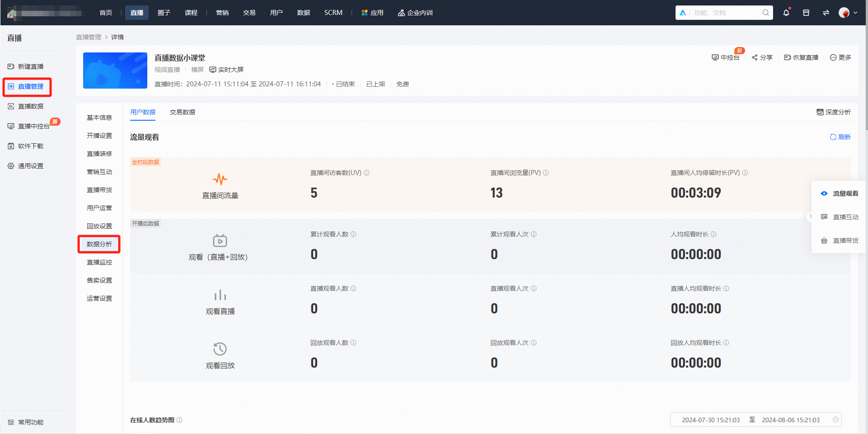Viewport: 868px width, 434px height.
Task: Click the 分享 share button
Action: tap(762, 57)
